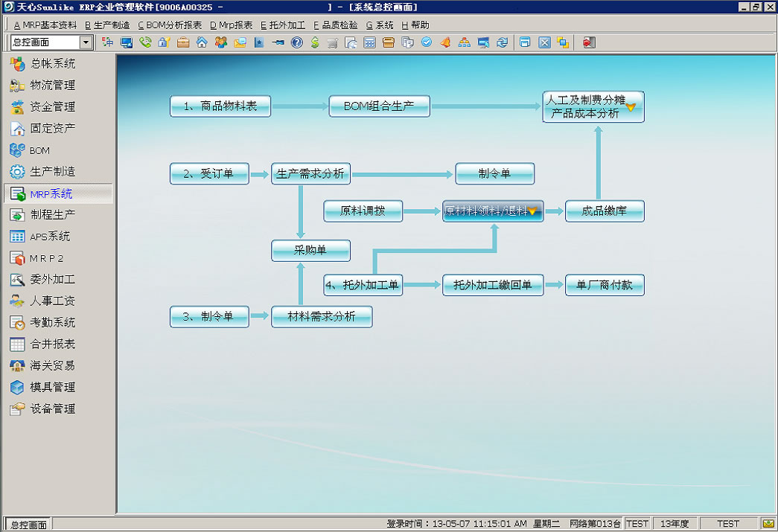Click the red exit door toolbar icon
The width and height of the screenshot is (778, 532).
click(588, 42)
